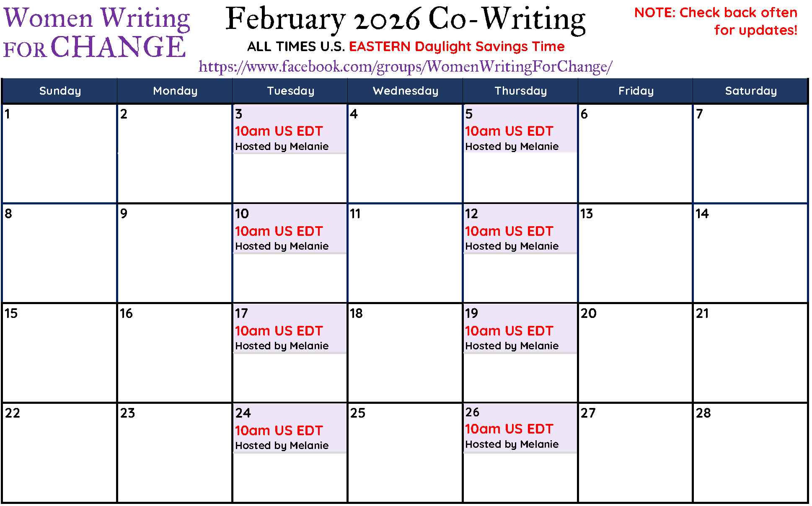Click the Saturday column header
Screen dimensions: 812x506
pyautogui.click(x=750, y=91)
